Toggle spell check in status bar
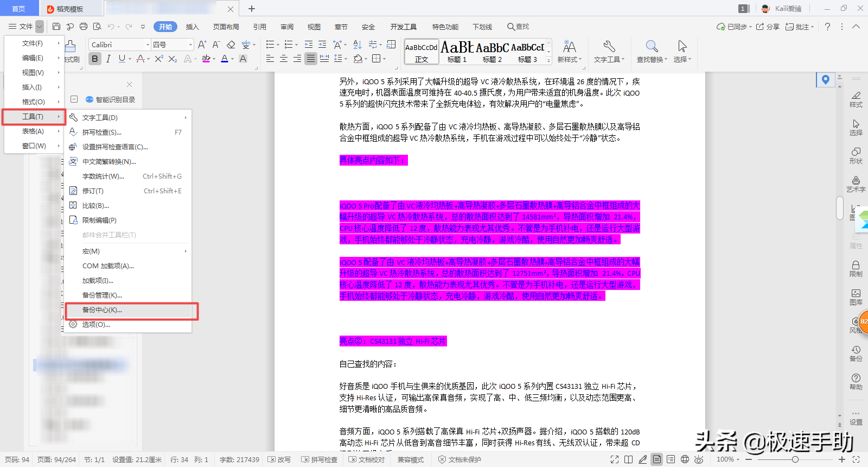Screen dimensions: 868x467 tap(320, 459)
